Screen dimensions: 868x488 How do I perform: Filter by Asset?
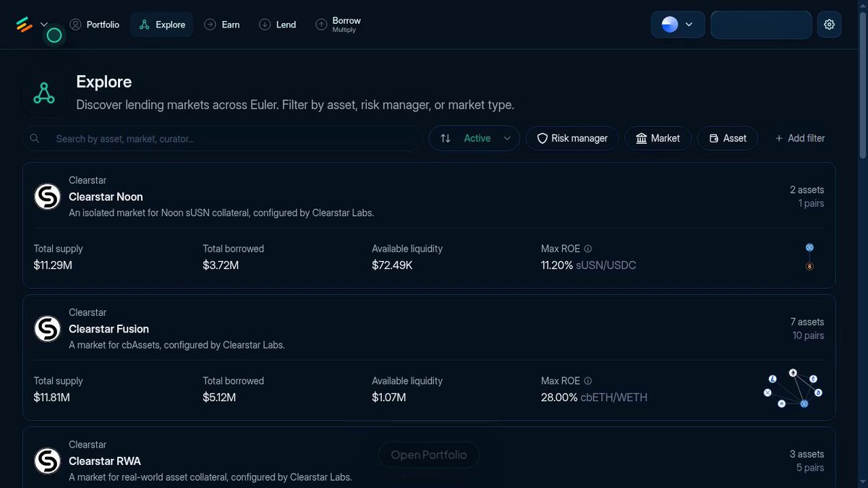click(728, 138)
